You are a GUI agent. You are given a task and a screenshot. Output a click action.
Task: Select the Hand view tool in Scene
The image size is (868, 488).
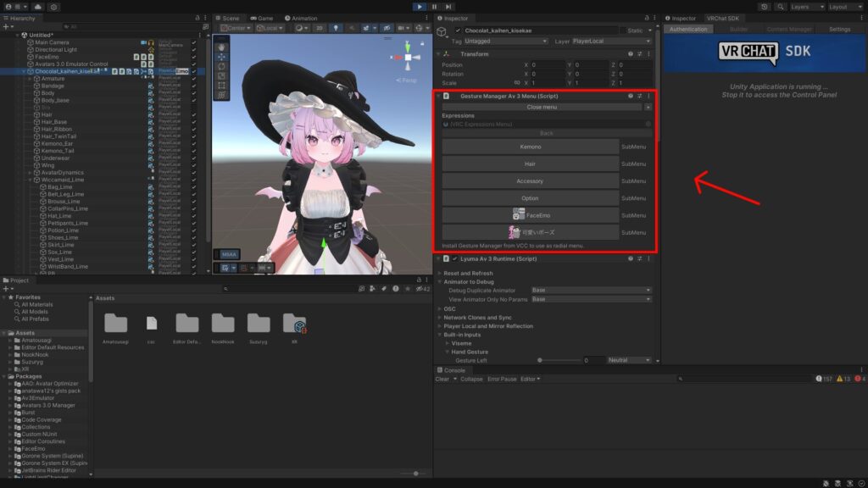pos(221,47)
